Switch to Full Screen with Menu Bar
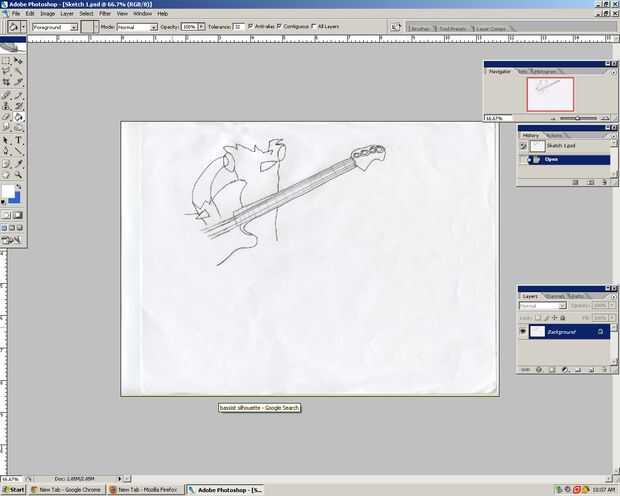The height and width of the screenshot is (496, 620). (12, 228)
